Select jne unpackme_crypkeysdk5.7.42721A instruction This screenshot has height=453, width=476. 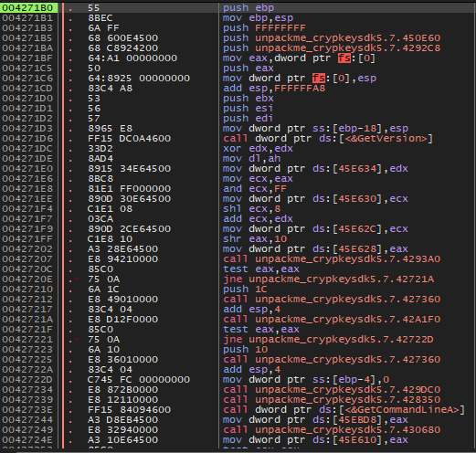tap(328, 279)
